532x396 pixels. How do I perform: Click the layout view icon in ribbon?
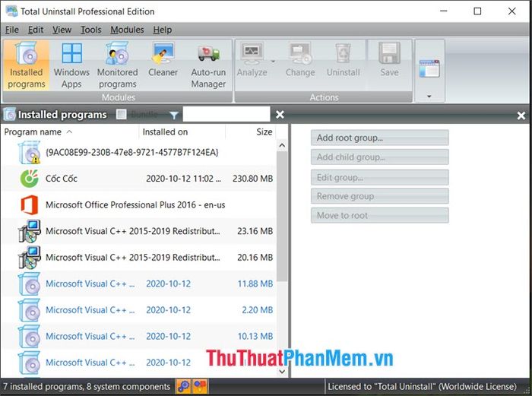tap(429, 68)
